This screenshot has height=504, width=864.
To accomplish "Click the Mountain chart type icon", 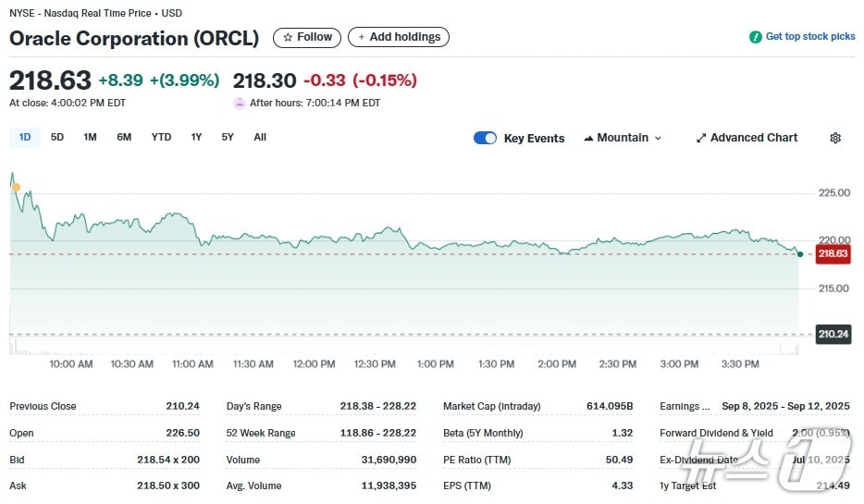I will pos(588,138).
